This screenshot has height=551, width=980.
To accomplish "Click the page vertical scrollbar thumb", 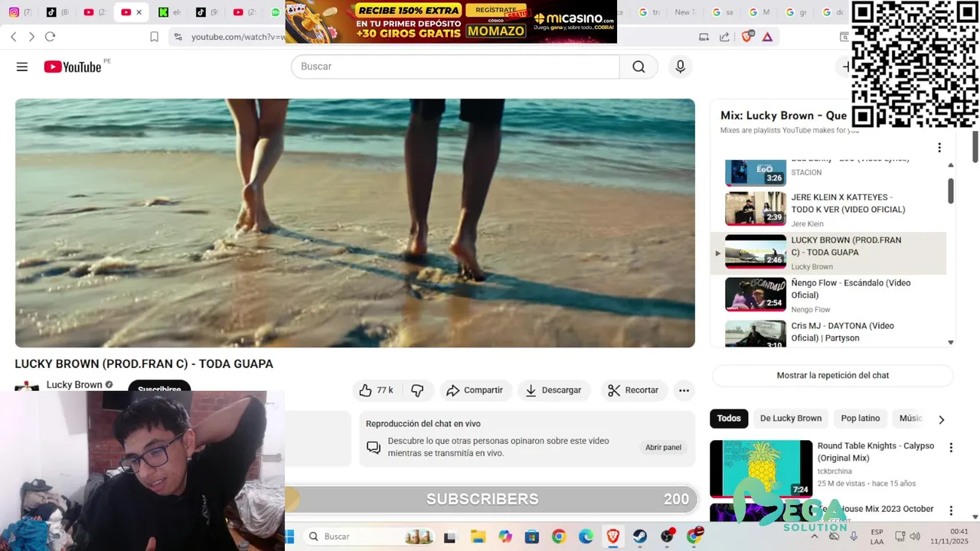I will click(x=975, y=145).
